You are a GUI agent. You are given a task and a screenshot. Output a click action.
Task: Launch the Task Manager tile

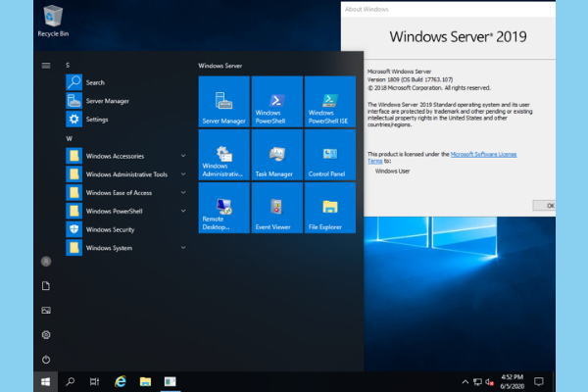[x=276, y=155]
